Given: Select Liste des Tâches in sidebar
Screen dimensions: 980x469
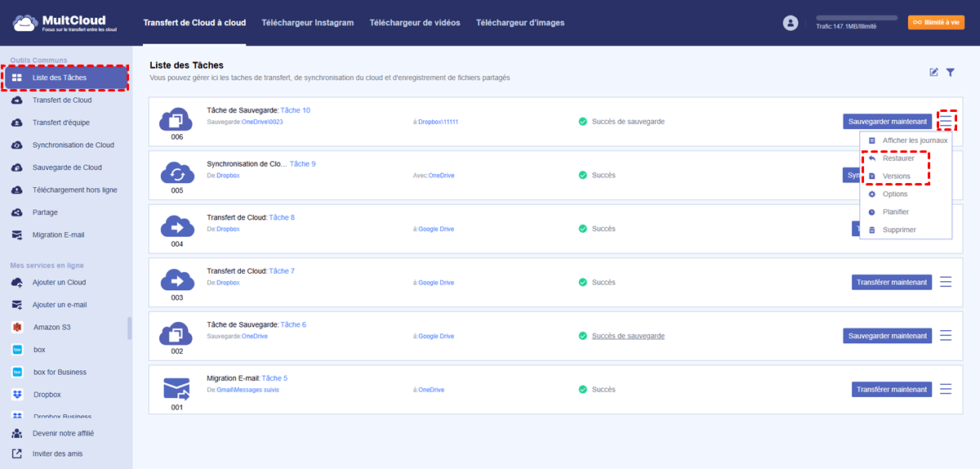Looking at the screenshot, I should coord(65,78).
